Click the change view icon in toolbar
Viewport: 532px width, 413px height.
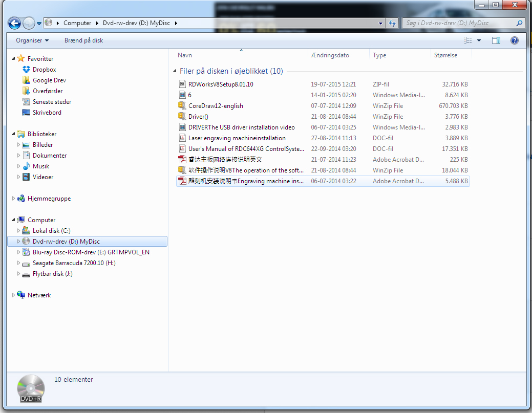pos(468,40)
